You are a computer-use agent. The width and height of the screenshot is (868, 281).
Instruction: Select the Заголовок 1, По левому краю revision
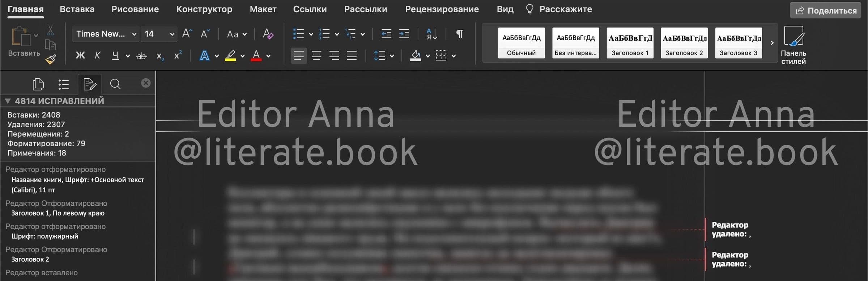[58, 213]
